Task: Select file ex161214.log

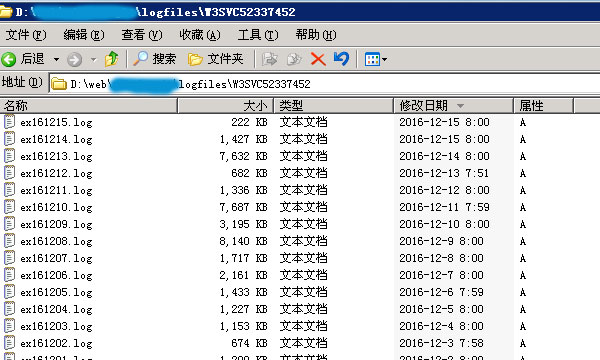Action: [56, 139]
